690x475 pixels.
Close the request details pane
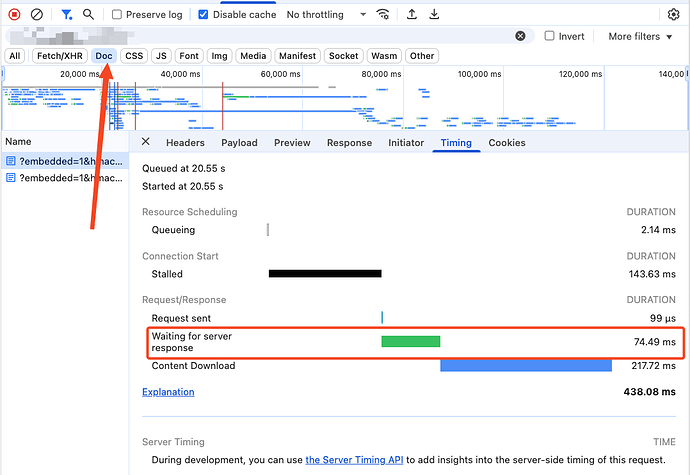(146, 142)
